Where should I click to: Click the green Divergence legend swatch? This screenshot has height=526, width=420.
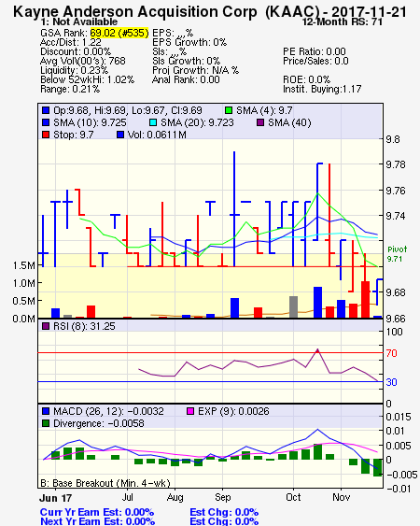(46, 423)
